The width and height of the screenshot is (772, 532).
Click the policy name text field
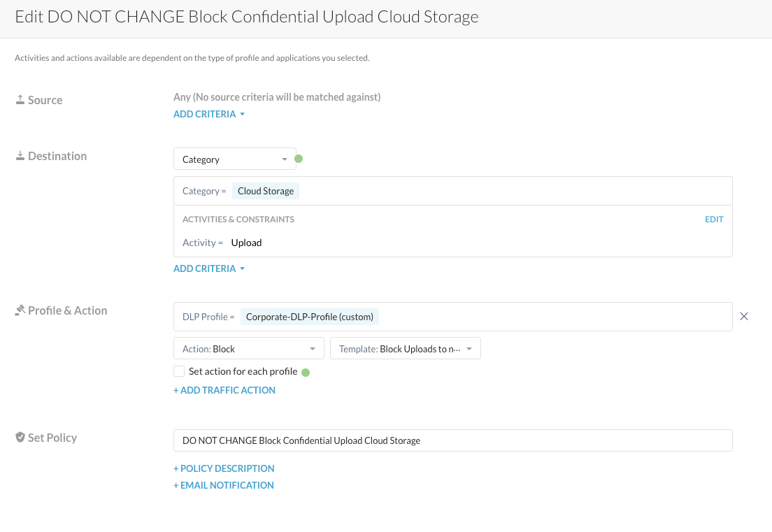[452, 440]
